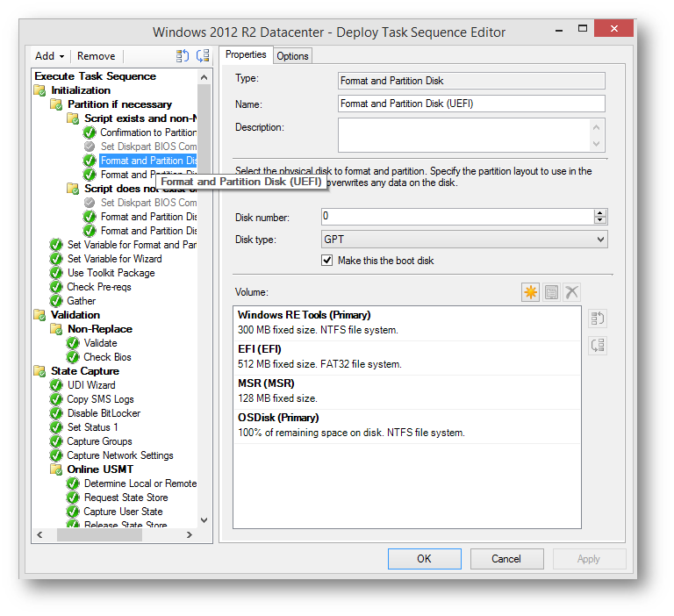Click the tree scroll up arrow
Image resolution: width=674 pixels, height=616 pixels.
[204, 77]
